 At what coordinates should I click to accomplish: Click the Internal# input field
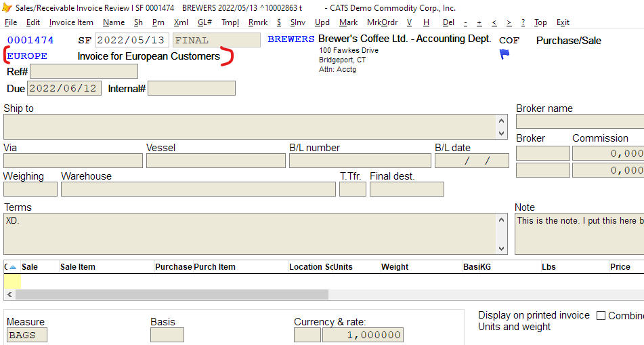(x=192, y=88)
